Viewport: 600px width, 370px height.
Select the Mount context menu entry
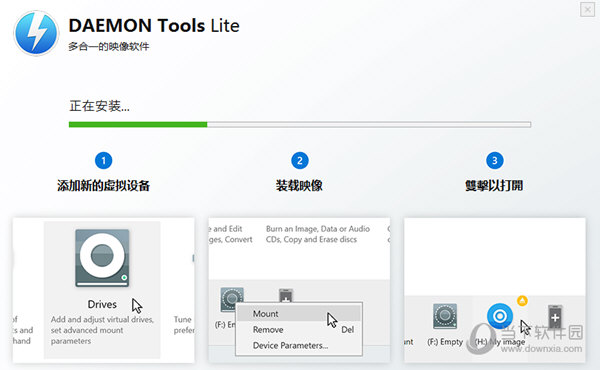pyautogui.click(x=298, y=313)
